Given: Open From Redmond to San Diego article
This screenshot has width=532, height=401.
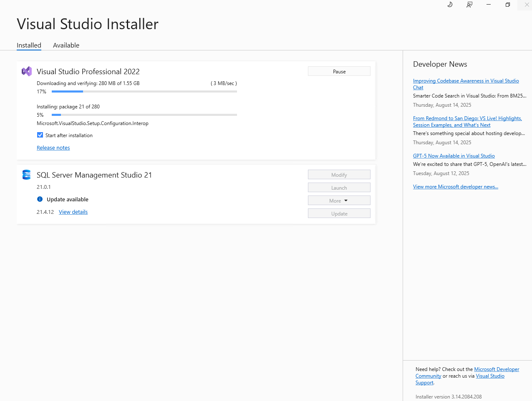Looking at the screenshot, I should 467,122.
